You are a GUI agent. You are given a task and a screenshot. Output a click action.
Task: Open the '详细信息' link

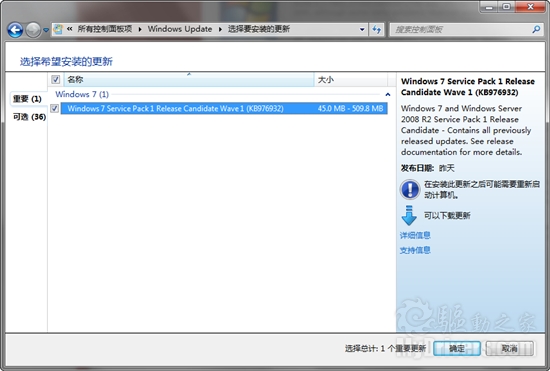tap(415, 235)
